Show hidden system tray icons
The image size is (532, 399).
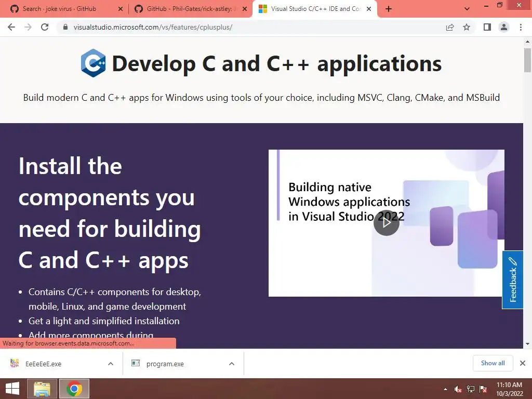point(445,389)
